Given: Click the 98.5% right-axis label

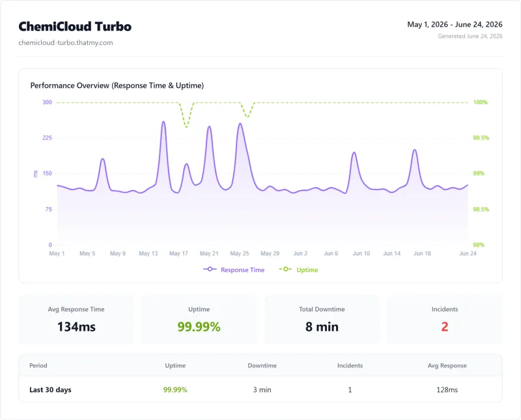Looking at the screenshot, I should 481,209.
